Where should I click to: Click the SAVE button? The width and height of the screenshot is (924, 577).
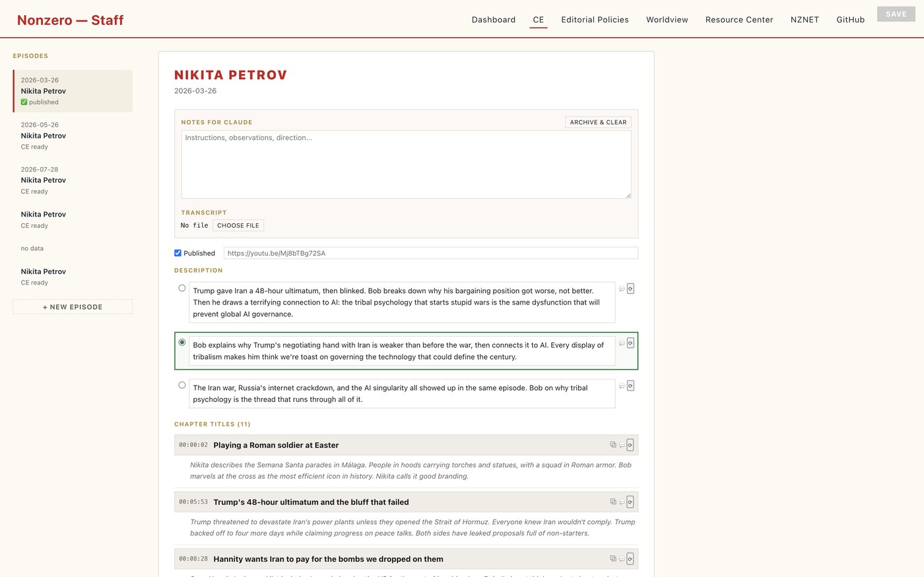tap(896, 14)
